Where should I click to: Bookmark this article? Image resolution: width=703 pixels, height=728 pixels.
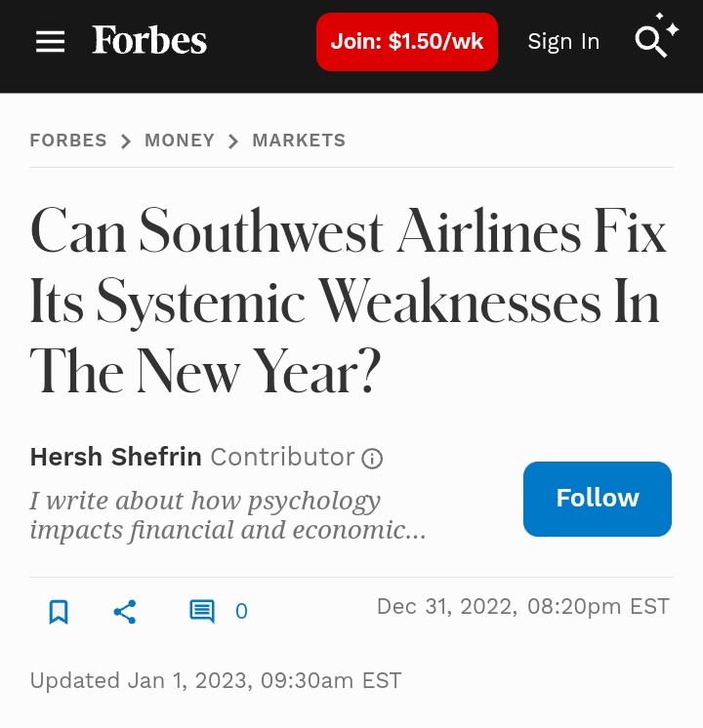click(x=59, y=612)
